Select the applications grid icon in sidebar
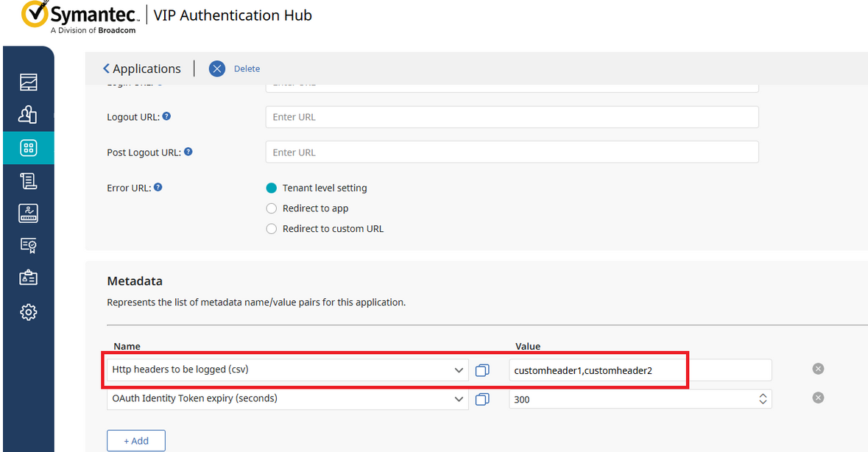The height and width of the screenshot is (452, 868). (28, 148)
